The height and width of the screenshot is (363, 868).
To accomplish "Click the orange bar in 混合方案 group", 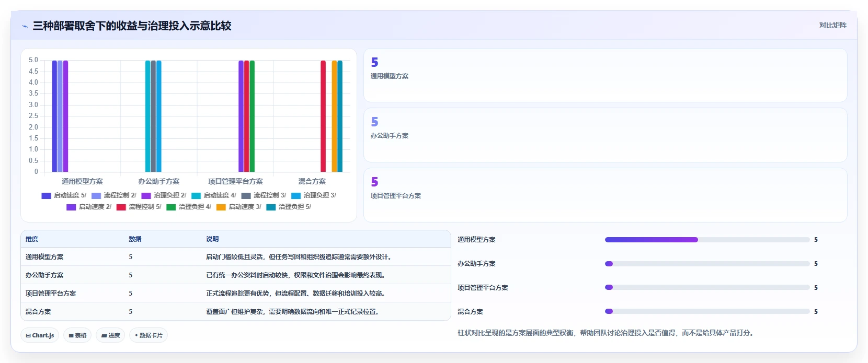I will tap(334, 116).
